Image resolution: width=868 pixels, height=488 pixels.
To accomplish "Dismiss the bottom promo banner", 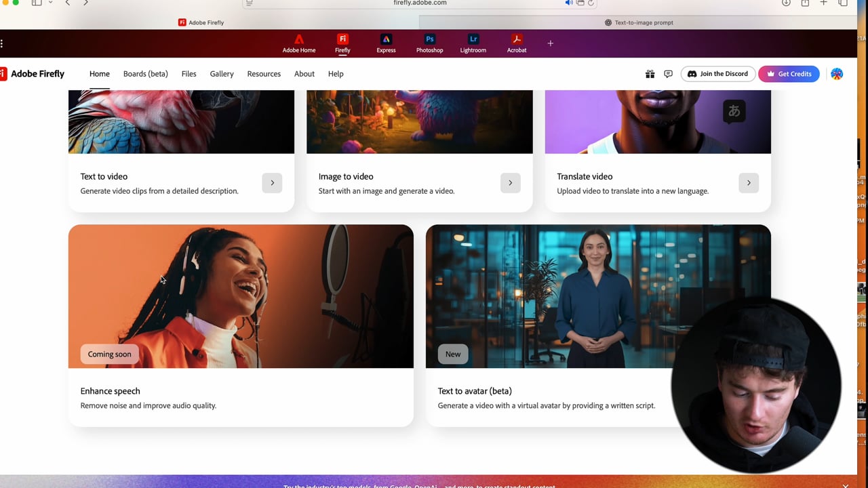I will click(x=845, y=485).
